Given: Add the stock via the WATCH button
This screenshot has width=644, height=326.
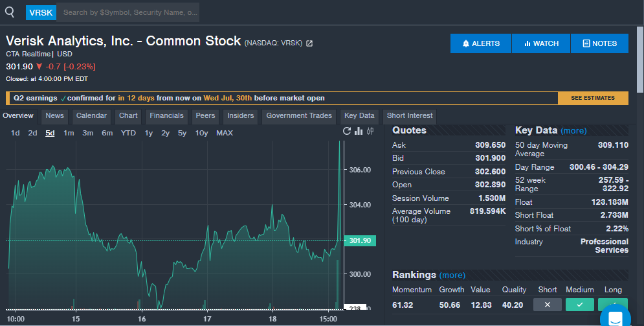Looking at the screenshot, I should click(x=541, y=43).
